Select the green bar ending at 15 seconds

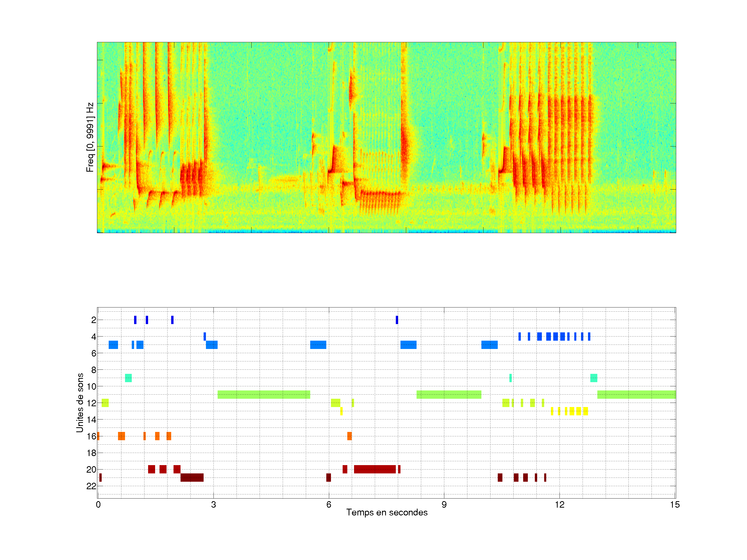636,394
